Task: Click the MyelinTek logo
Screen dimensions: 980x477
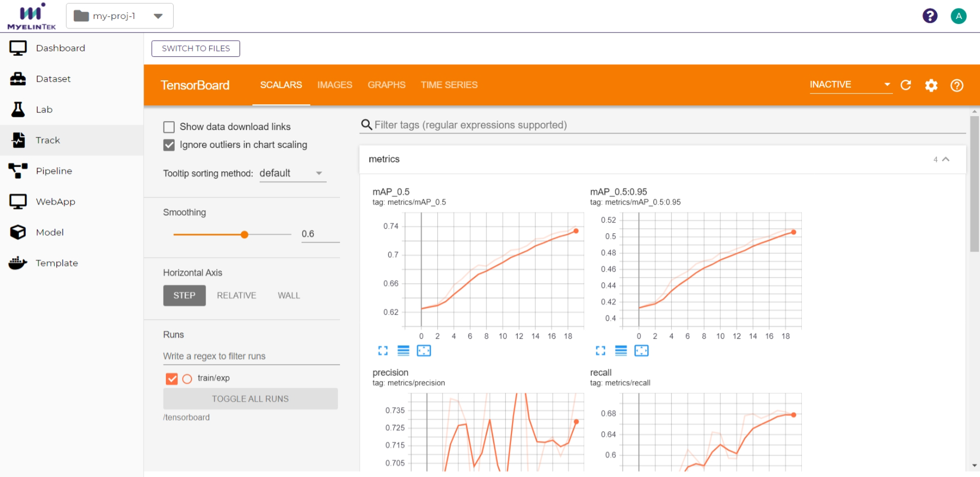Action: click(32, 16)
